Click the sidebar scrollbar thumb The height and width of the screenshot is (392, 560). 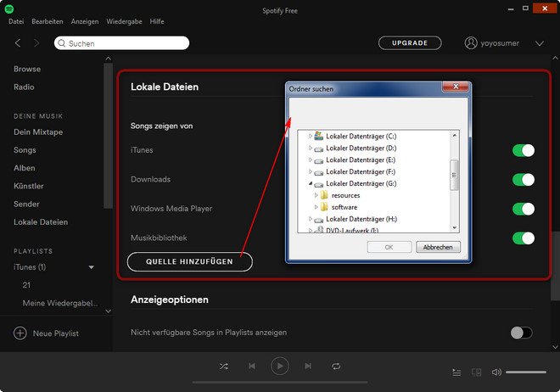point(108,136)
